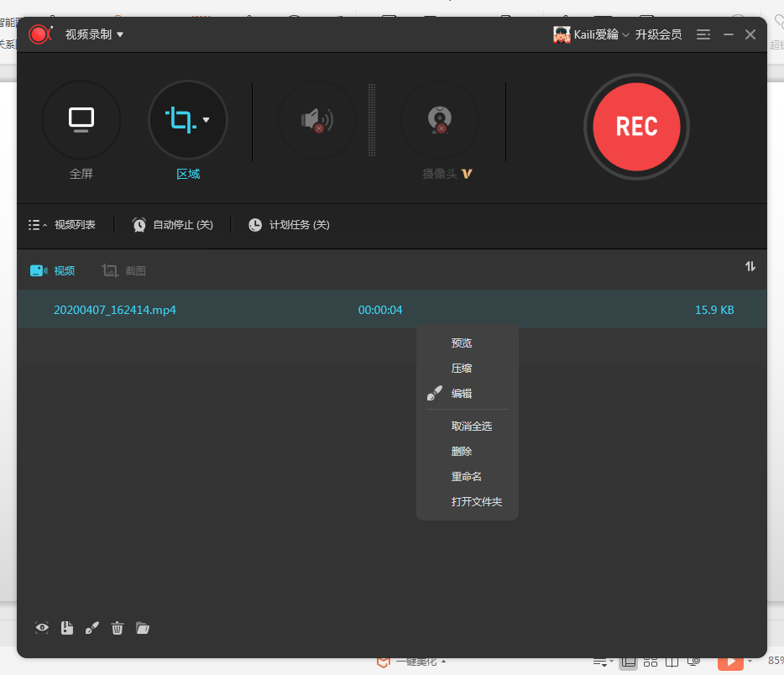Open the 视频录制 mode dropdown
The height and width of the screenshot is (675, 784).
[94, 34]
